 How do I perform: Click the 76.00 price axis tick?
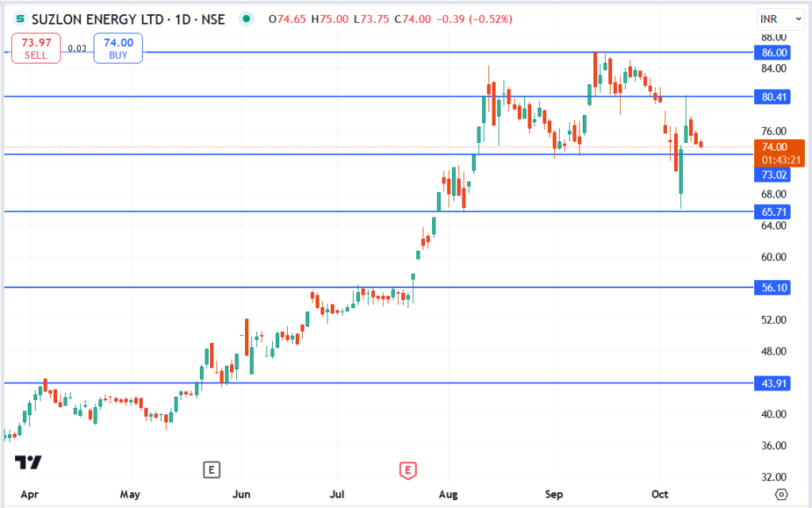click(774, 131)
